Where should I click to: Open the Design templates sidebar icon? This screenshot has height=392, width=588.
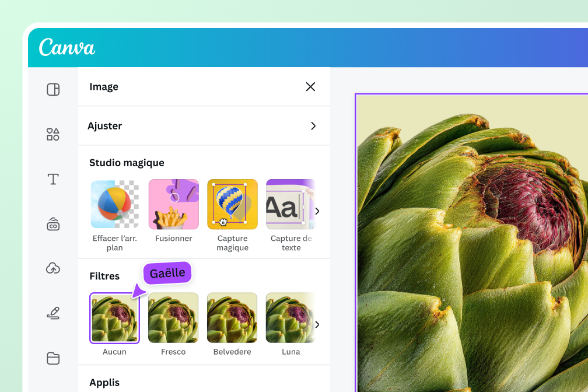coord(53,90)
